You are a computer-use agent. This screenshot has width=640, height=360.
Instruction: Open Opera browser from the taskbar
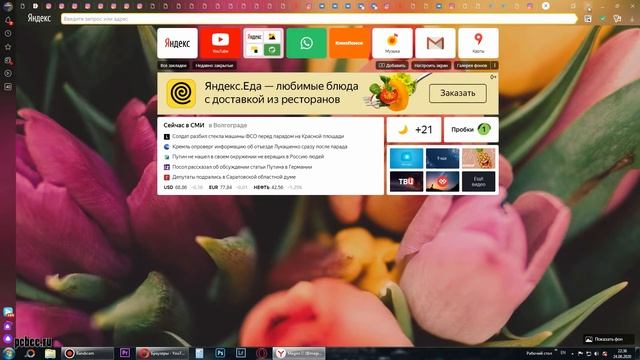(262, 353)
